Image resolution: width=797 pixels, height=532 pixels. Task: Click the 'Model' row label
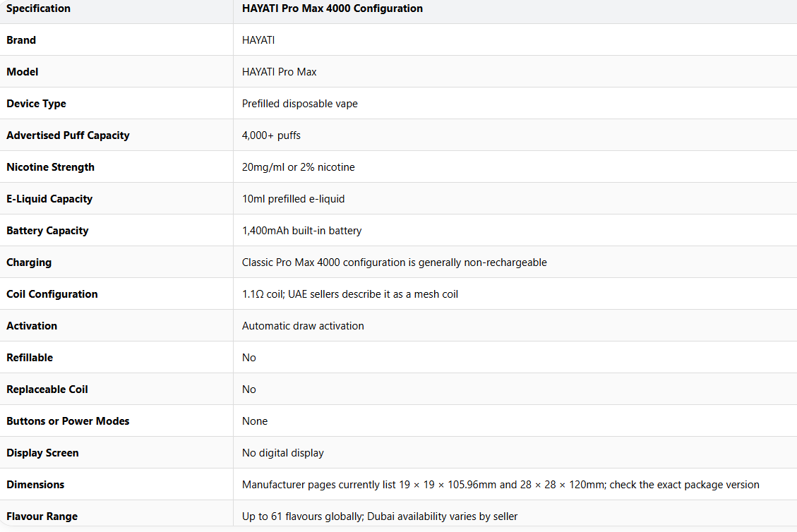[22, 72]
